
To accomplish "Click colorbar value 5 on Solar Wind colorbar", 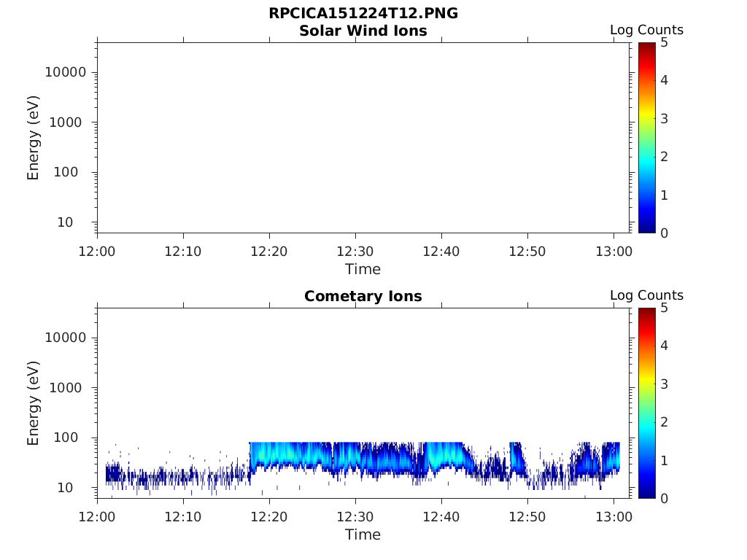I will point(664,43).
